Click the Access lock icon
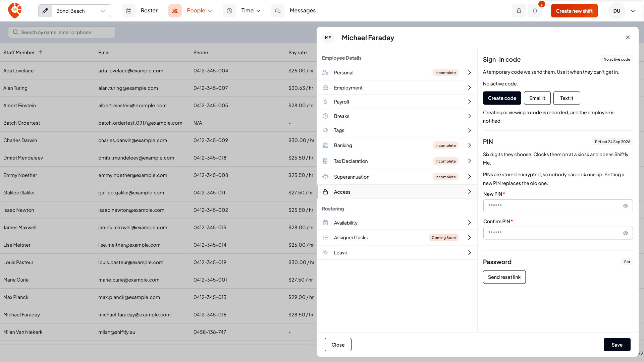 pyautogui.click(x=325, y=192)
